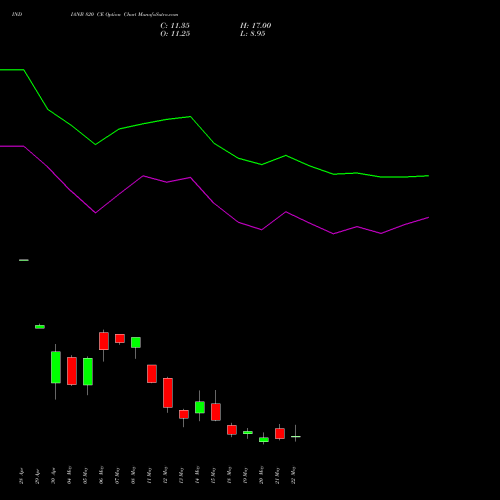Select the '07 May' date label

[x=117, y=475]
